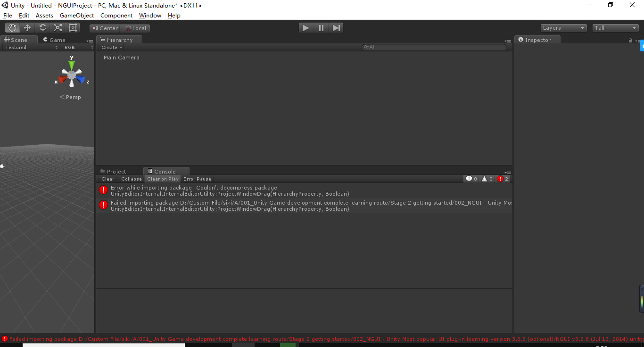Open the Edit menu
This screenshot has height=347, width=644.
(24, 16)
